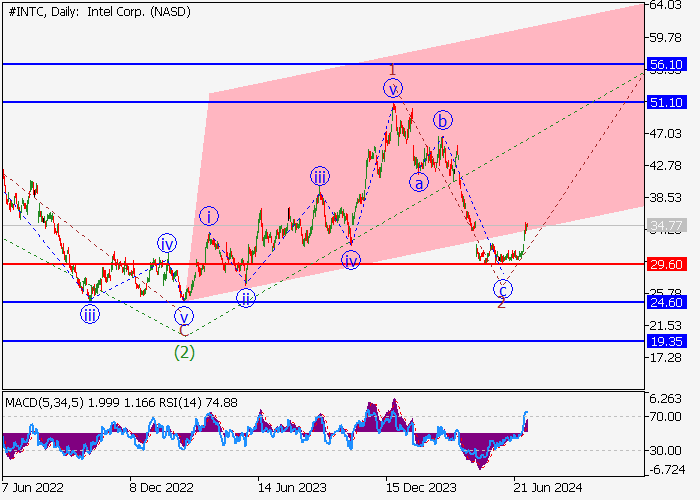Select circled v label just above brown C
Image resolution: width=700 pixels, height=500 pixels.
[184, 317]
